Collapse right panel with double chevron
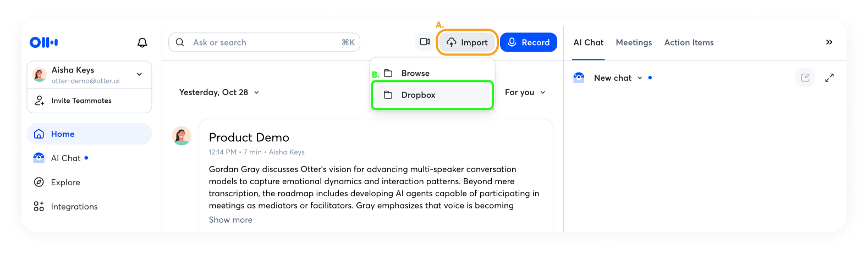 pos(829,42)
